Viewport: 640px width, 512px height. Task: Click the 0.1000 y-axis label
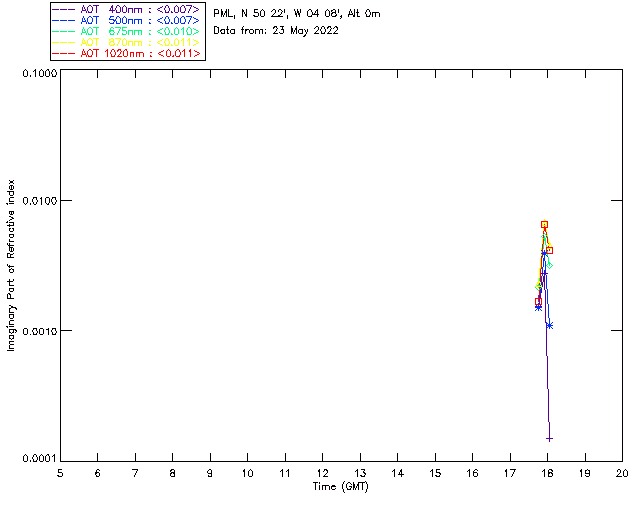tap(39, 73)
